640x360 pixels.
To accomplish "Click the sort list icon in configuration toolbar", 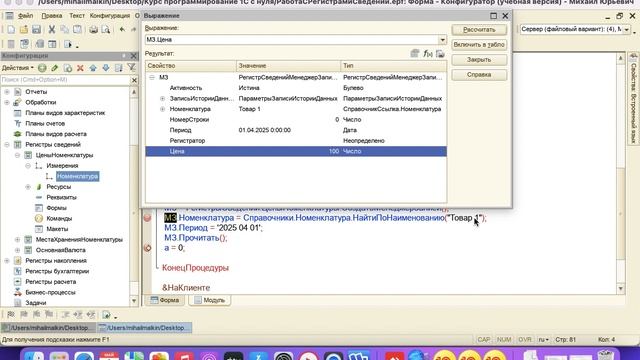I will coord(119,68).
